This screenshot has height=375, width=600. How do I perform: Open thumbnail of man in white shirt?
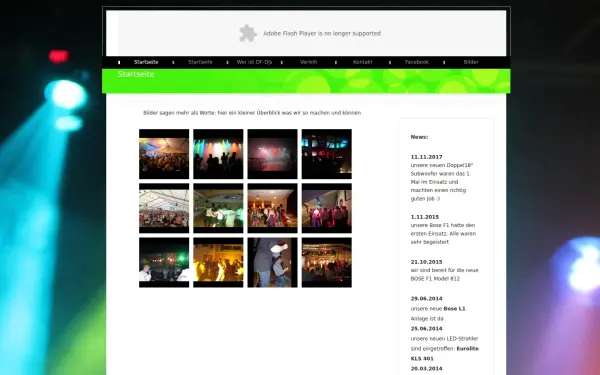[164, 262]
